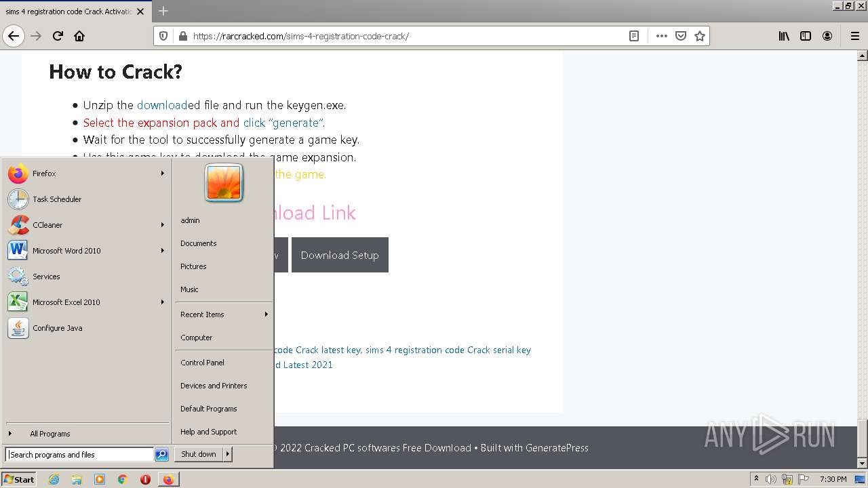Click the user account picture

pyautogui.click(x=224, y=183)
